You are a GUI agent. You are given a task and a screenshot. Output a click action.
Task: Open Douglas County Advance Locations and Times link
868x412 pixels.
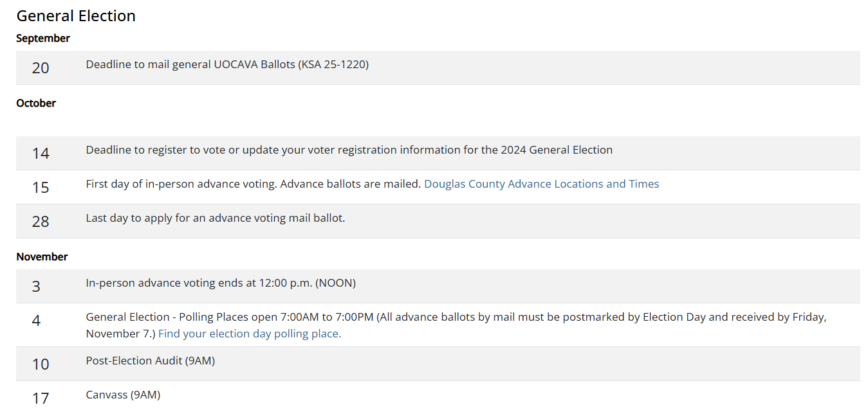click(542, 184)
